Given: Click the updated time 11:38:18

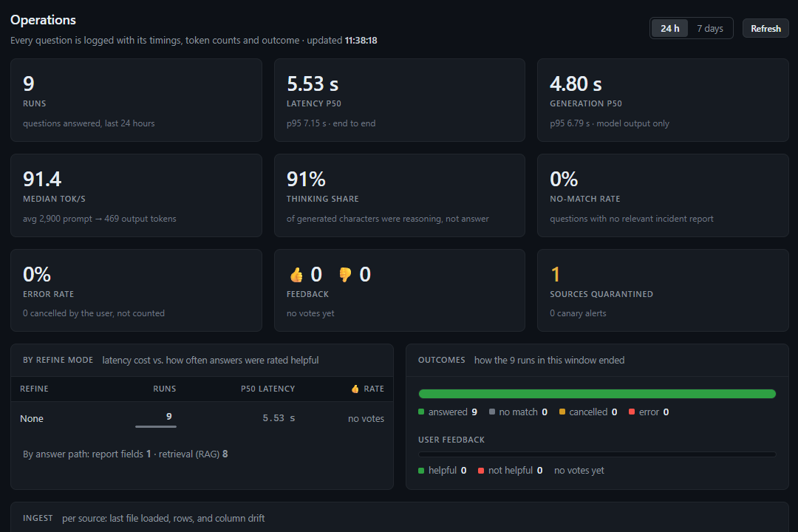Looking at the screenshot, I should 361,40.
